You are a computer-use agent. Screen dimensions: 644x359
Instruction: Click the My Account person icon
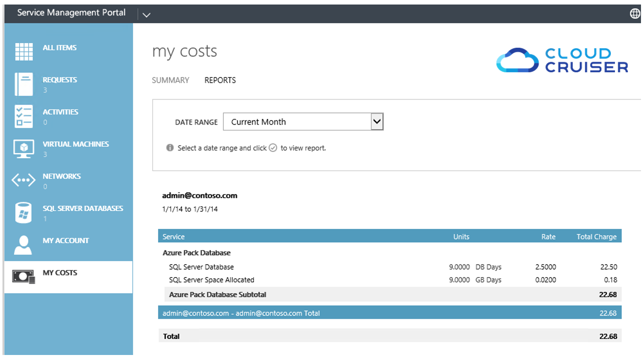(24, 245)
